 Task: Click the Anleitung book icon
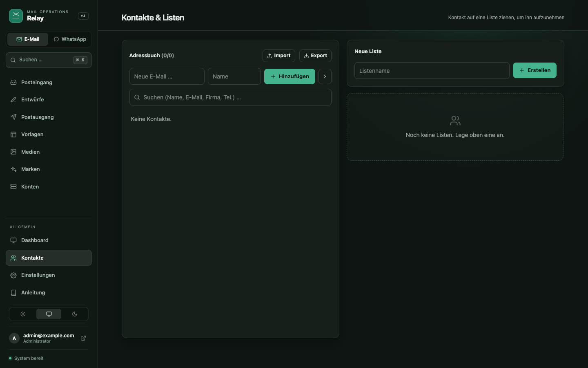13,293
